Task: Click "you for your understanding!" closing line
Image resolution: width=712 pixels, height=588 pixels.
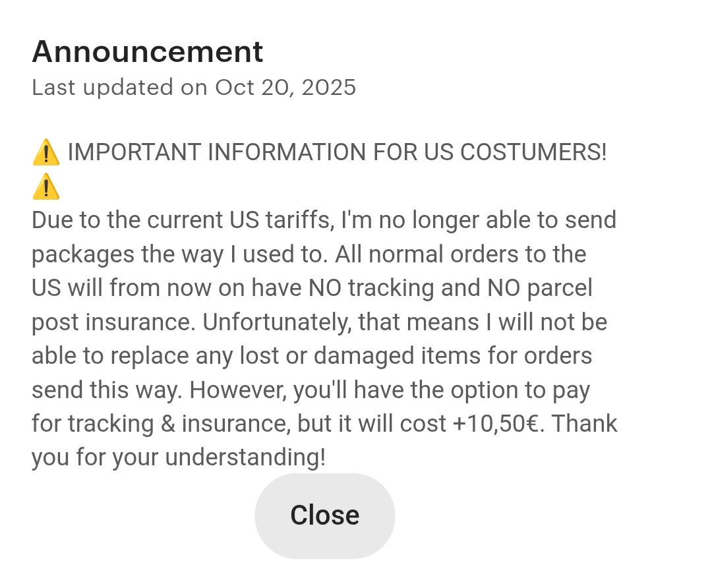Action: (x=179, y=457)
